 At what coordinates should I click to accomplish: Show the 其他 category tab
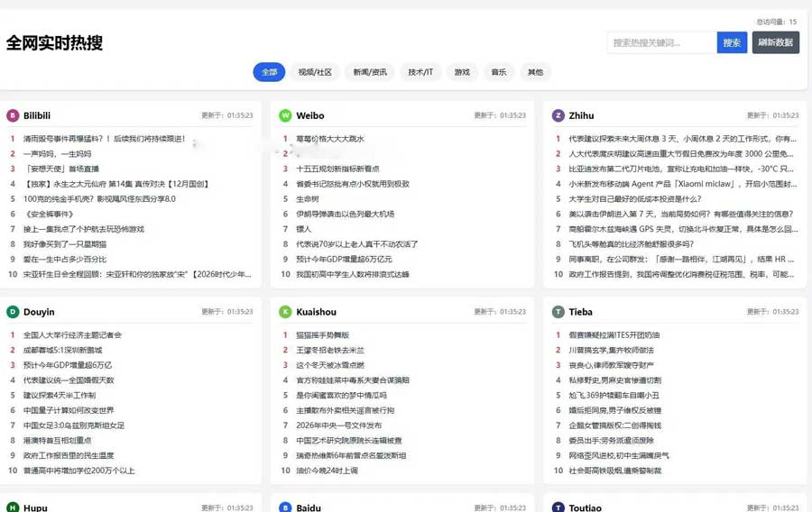coord(535,72)
